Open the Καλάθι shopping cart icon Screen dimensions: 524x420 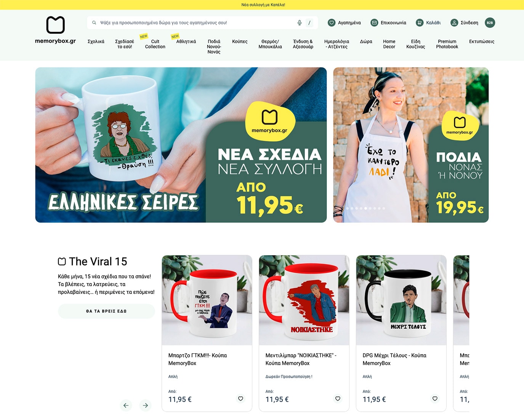(420, 23)
